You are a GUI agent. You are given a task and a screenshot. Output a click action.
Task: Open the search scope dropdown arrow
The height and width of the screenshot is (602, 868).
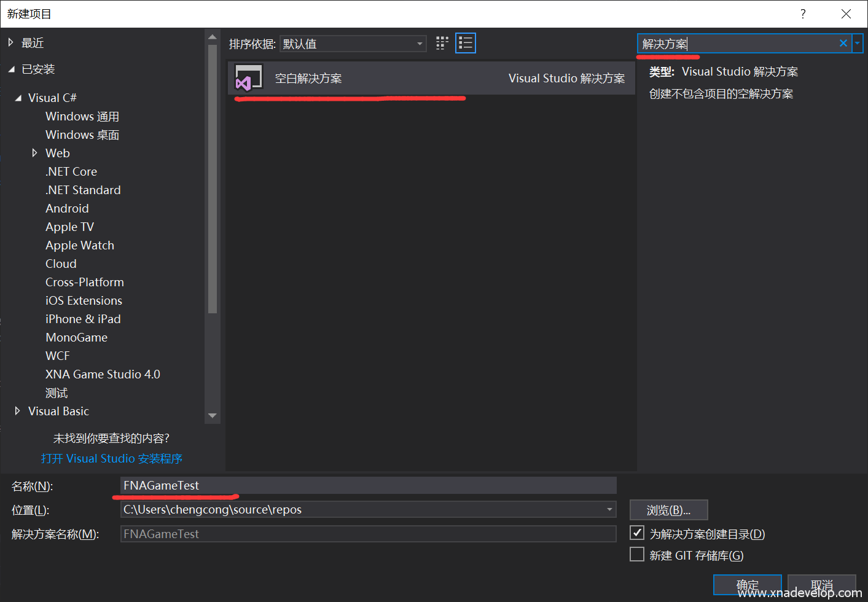pos(858,43)
